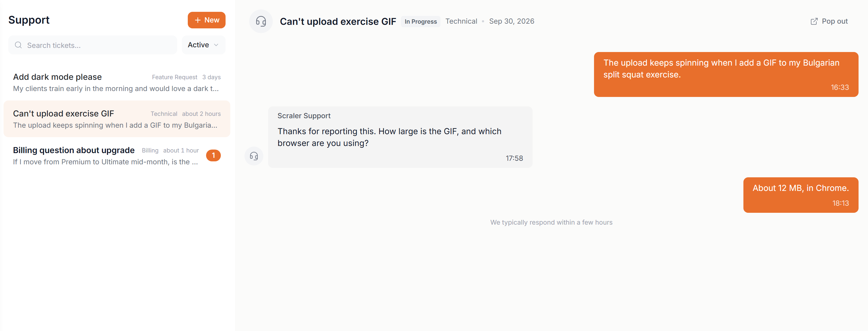Open the Add dark mode please ticket

pyautogui.click(x=117, y=82)
